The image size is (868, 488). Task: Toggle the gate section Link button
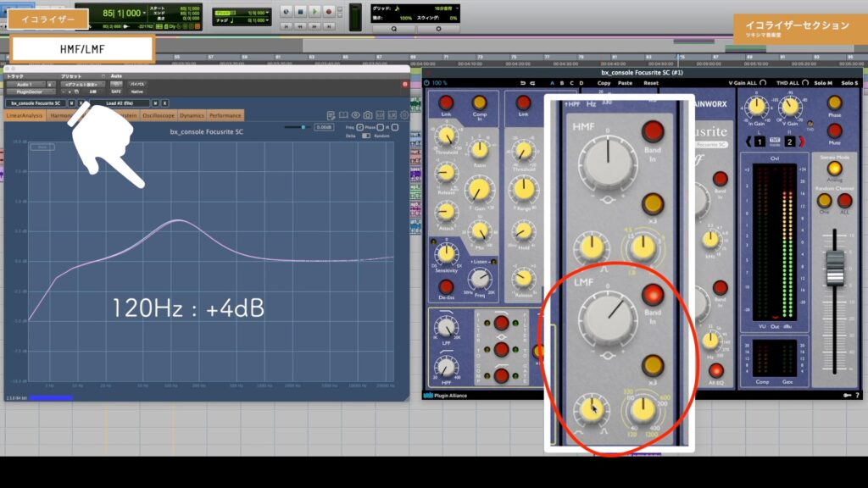523,103
